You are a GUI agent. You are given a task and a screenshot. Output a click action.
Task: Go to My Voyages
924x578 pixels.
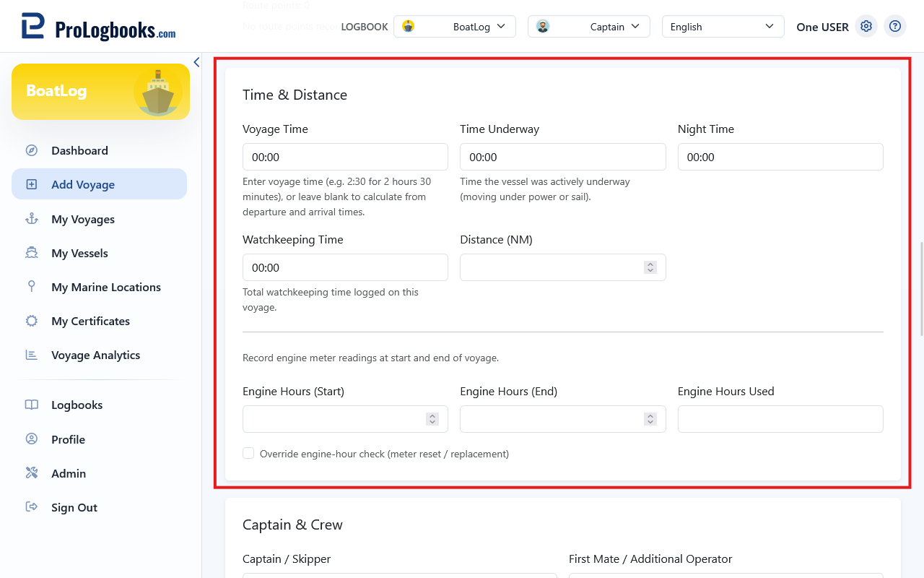coord(99,219)
